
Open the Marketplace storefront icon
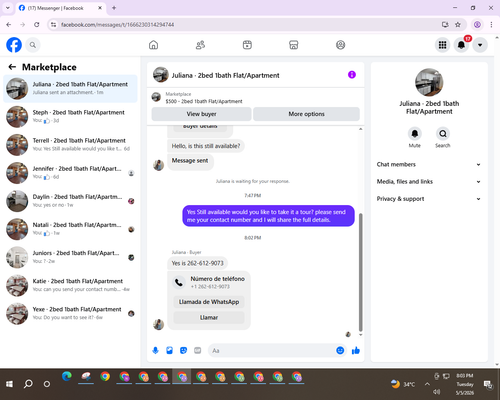click(294, 45)
